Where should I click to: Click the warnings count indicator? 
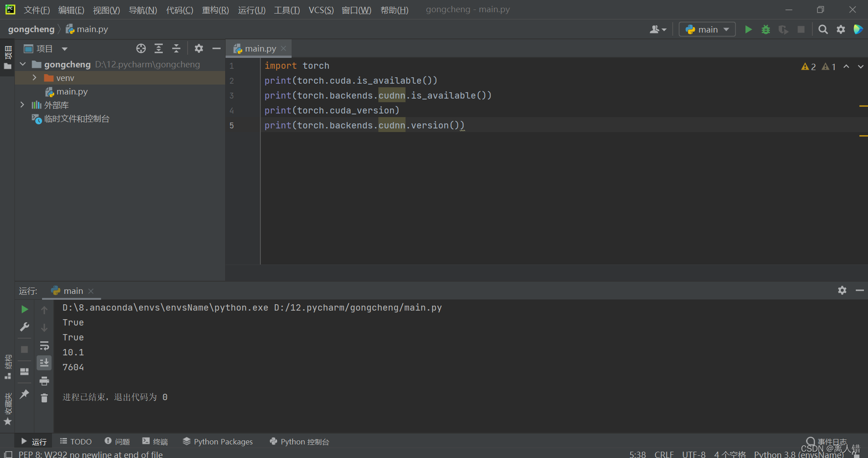(808, 66)
